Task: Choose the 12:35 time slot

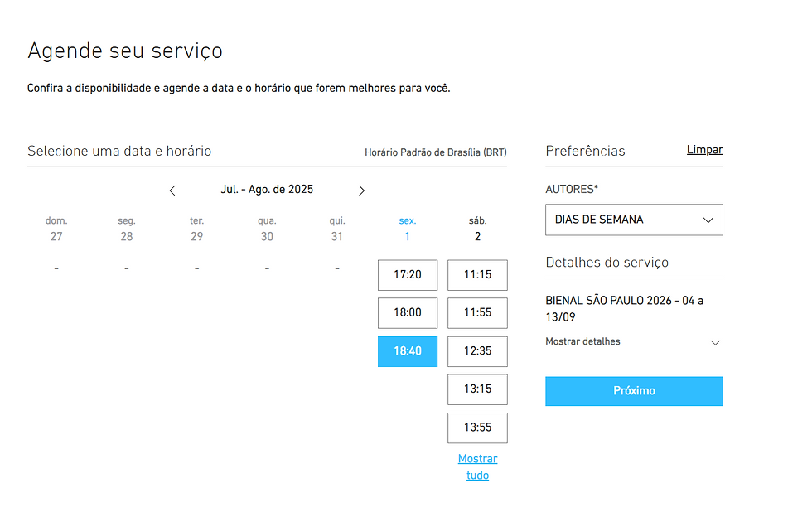Action: click(x=477, y=351)
